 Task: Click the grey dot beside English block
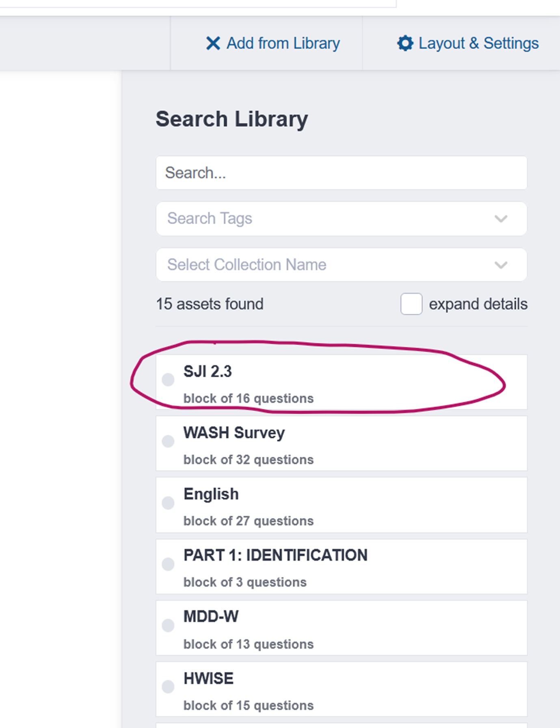[x=168, y=503]
